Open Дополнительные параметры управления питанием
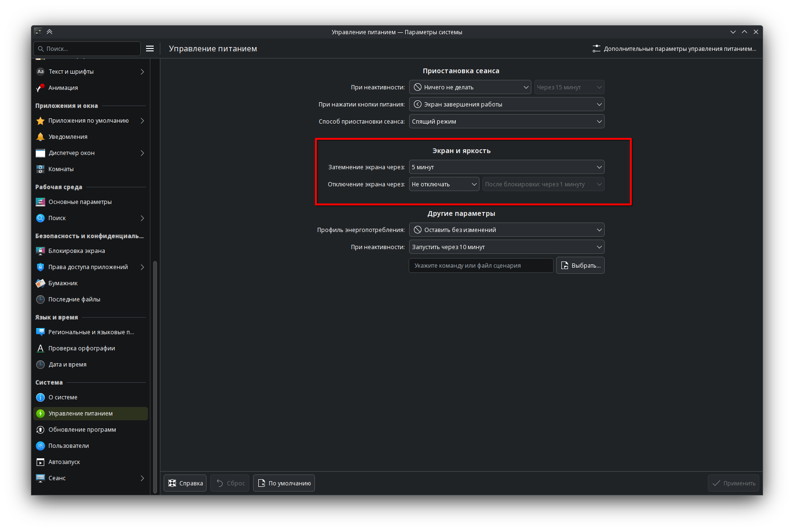The image size is (794, 532). (x=674, y=48)
